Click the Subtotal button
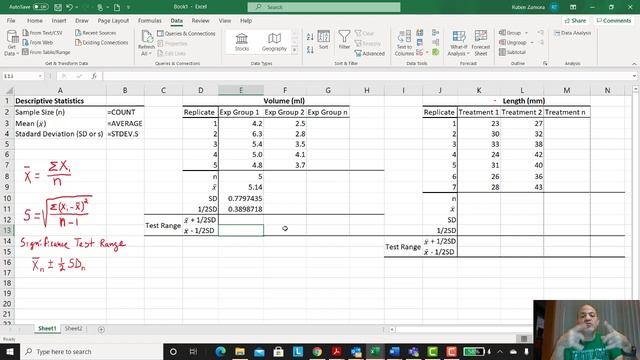This screenshot has width=640, height=360. 513,52
